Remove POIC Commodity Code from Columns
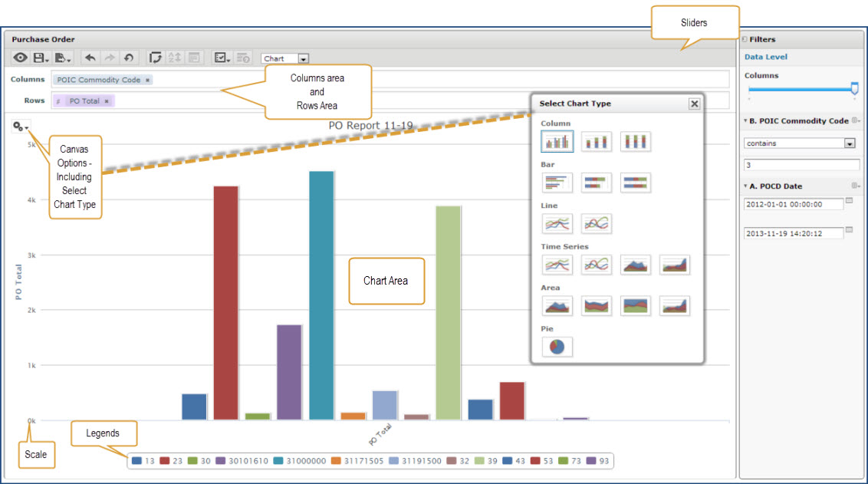This screenshot has width=868, height=484. point(148,81)
